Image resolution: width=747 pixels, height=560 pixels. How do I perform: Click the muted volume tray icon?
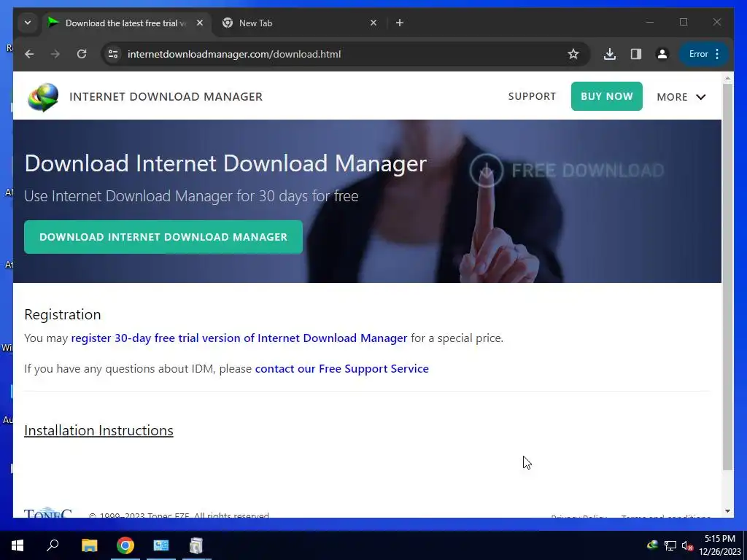(x=687, y=545)
